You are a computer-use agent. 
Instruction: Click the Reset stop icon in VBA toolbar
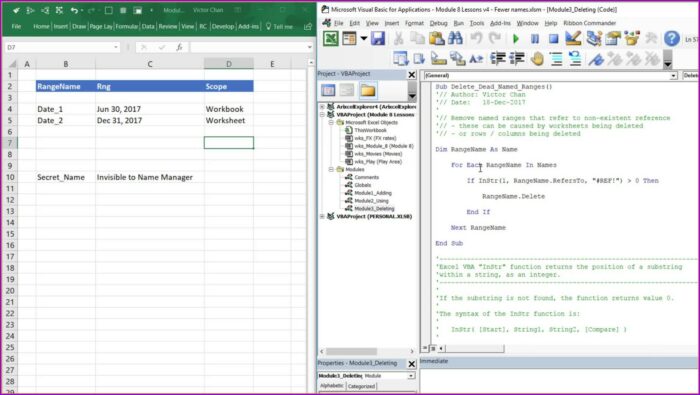tap(554, 39)
